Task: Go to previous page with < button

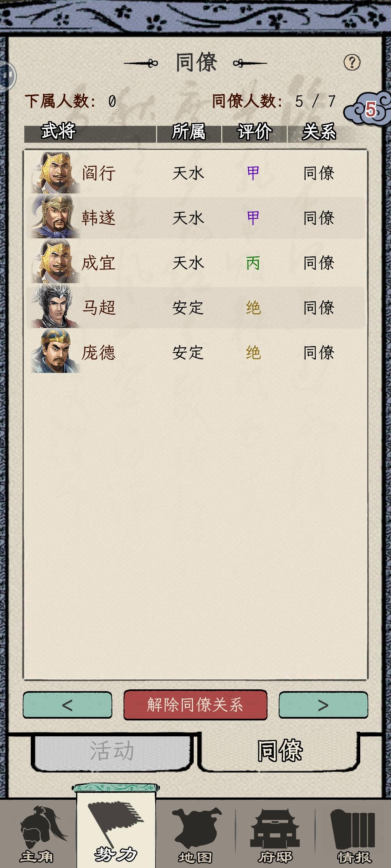Action: coord(68,705)
